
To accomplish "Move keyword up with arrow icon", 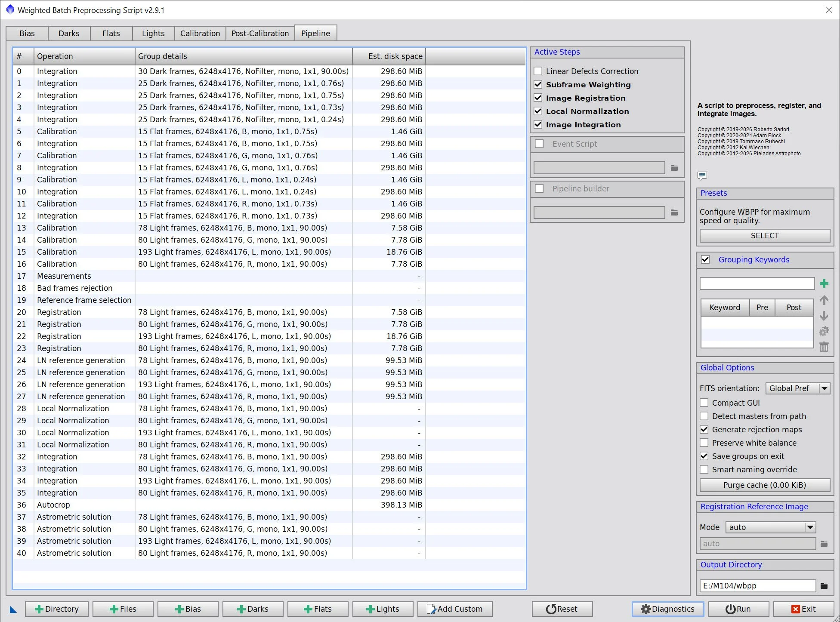I will pyautogui.click(x=824, y=300).
